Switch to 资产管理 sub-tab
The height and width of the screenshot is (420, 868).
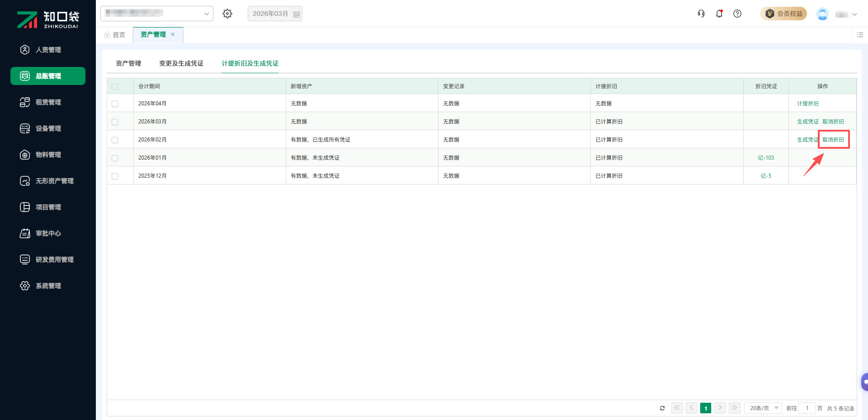click(128, 63)
